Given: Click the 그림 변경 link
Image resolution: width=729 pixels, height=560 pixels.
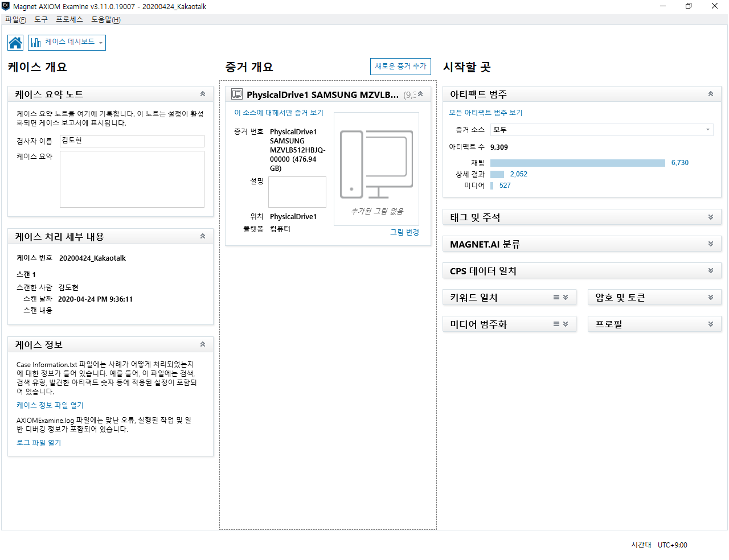Looking at the screenshot, I should tap(405, 232).
